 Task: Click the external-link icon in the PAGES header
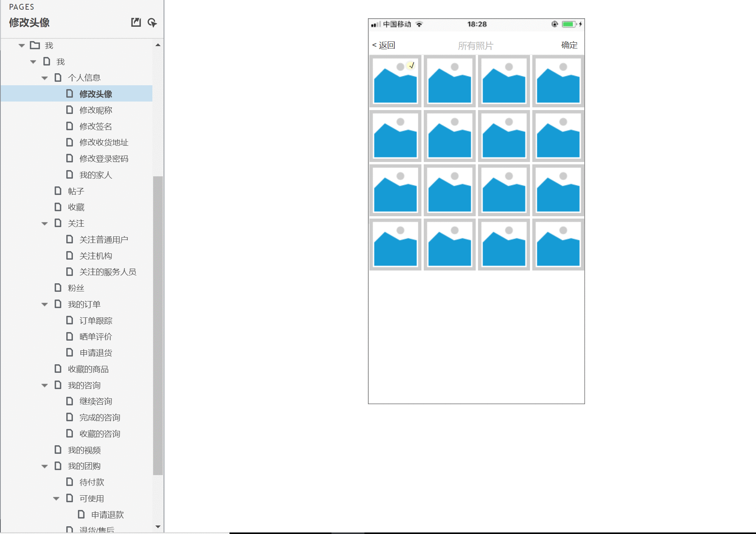[136, 22]
